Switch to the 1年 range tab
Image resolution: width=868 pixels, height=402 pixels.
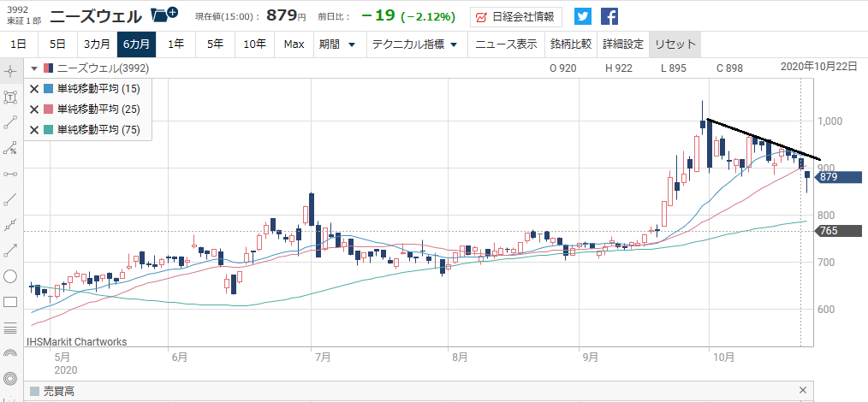(x=175, y=44)
